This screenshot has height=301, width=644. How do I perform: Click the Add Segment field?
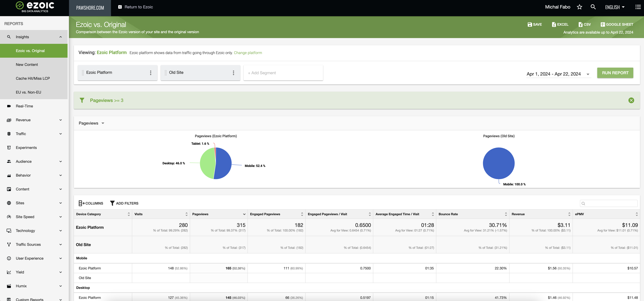coord(283,73)
